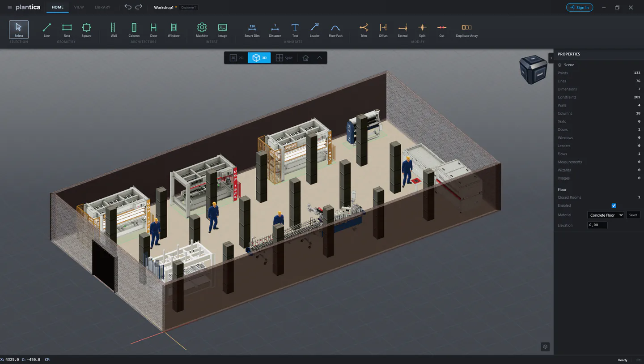Click the Flows count row
The height and width of the screenshot is (364, 644).
[599, 154]
